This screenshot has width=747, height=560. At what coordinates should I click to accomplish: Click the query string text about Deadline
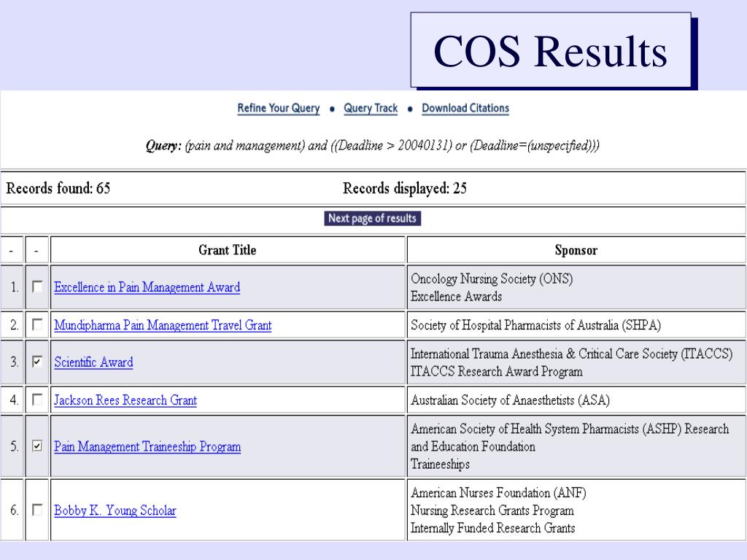(x=373, y=145)
